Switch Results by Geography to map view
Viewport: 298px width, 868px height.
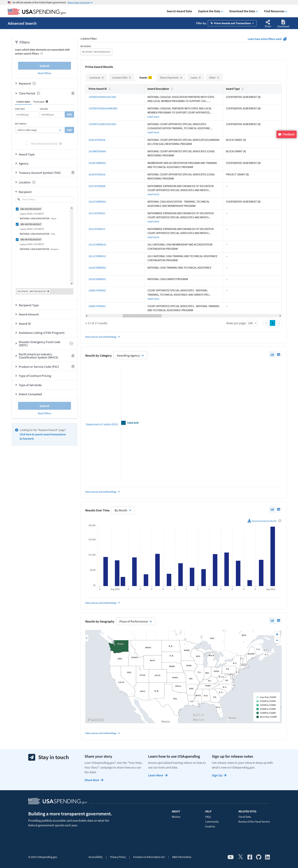[x=272, y=620]
